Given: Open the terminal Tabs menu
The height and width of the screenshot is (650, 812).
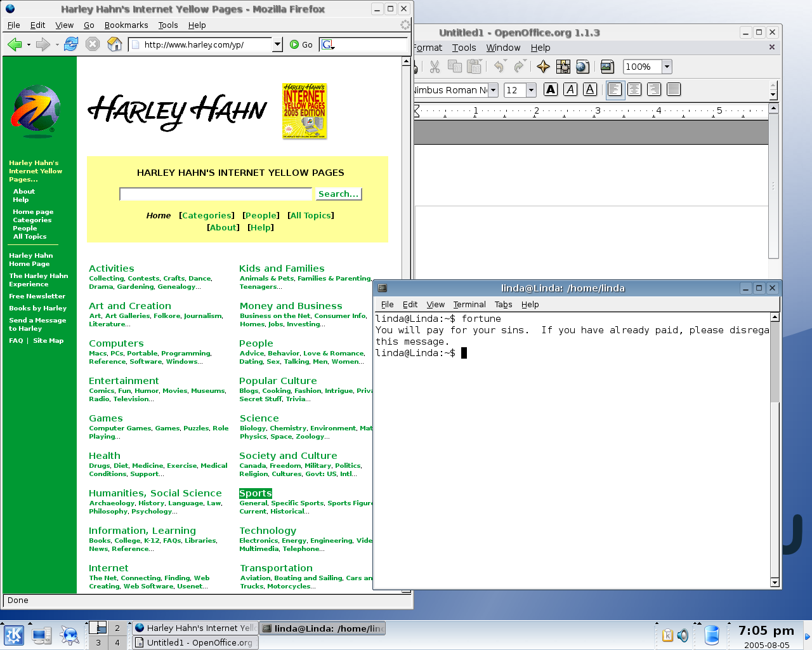Looking at the screenshot, I should (x=503, y=305).
